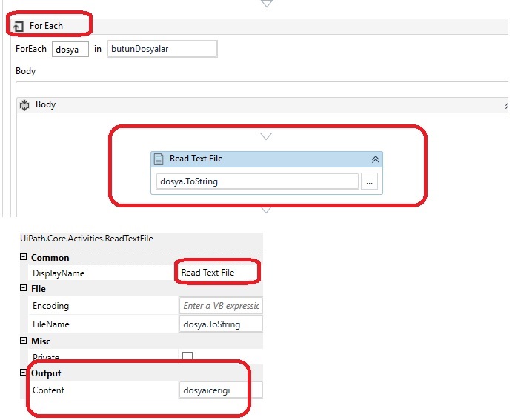This screenshot has width=518, height=420.
Task: Edit the Content output dosyaicerigi field
Action: coord(221,390)
